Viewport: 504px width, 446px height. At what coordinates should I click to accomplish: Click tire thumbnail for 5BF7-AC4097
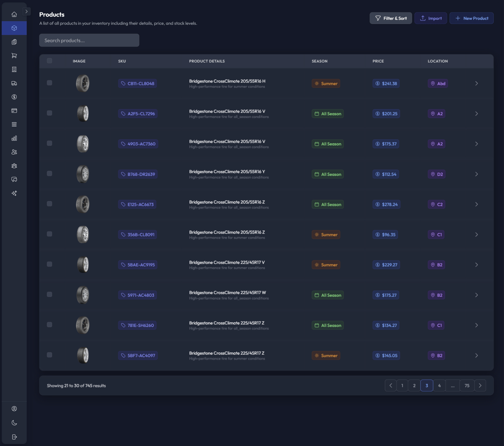pos(83,355)
